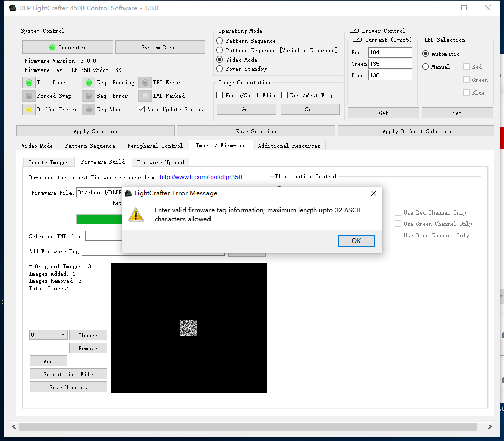Close the LightCrafter Error Message dialog

click(373, 193)
